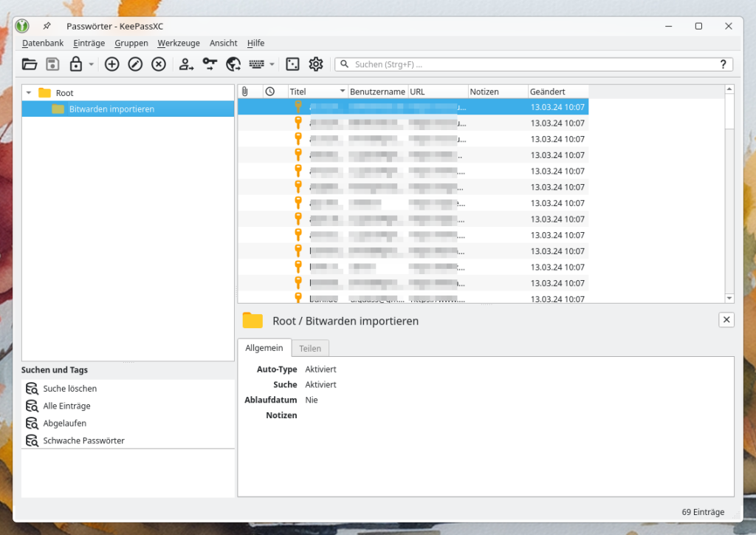Edit entry using pencil circle icon

[x=135, y=64]
